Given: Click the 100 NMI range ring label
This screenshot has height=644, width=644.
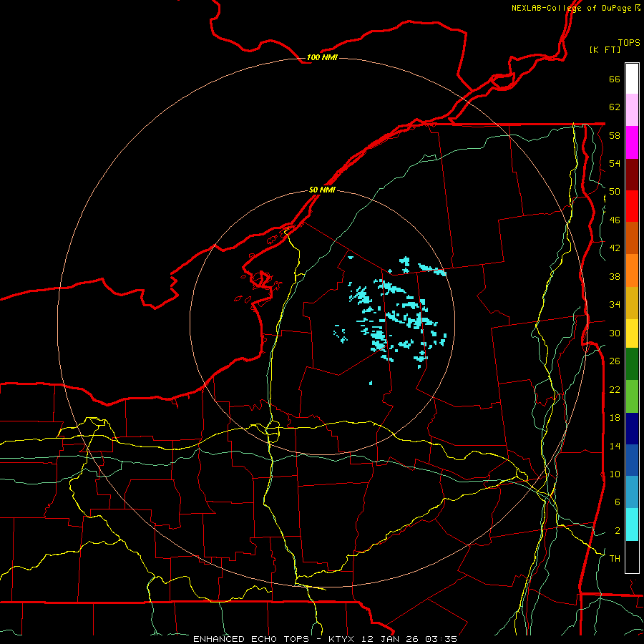Looking at the screenshot, I should [322, 57].
